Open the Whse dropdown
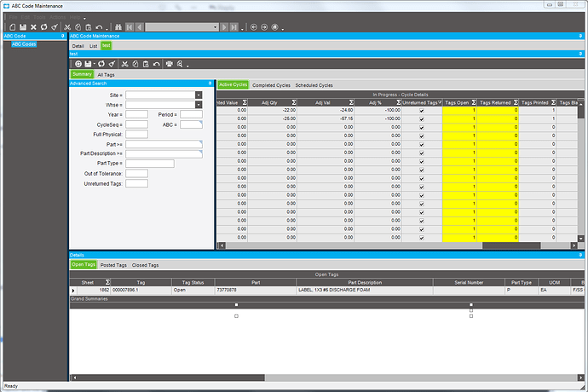 point(199,105)
